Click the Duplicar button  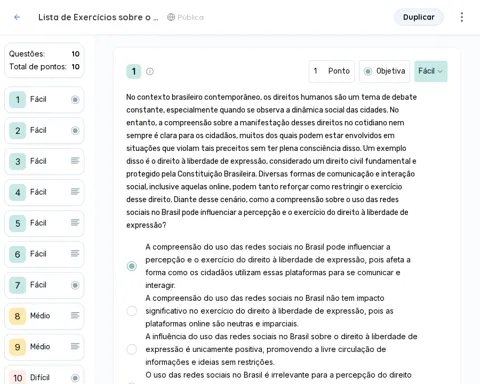(419, 17)
